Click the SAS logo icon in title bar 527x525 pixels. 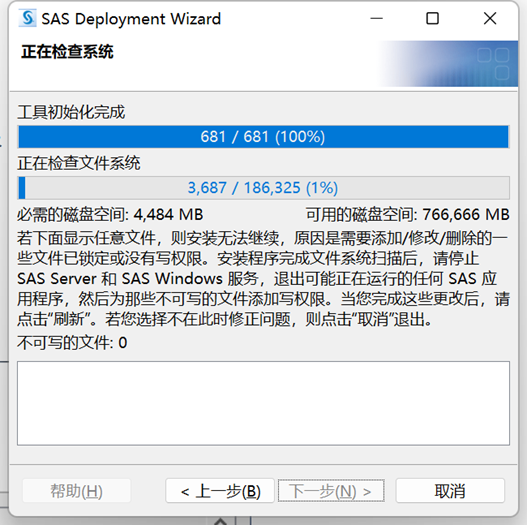click(28, 18)
